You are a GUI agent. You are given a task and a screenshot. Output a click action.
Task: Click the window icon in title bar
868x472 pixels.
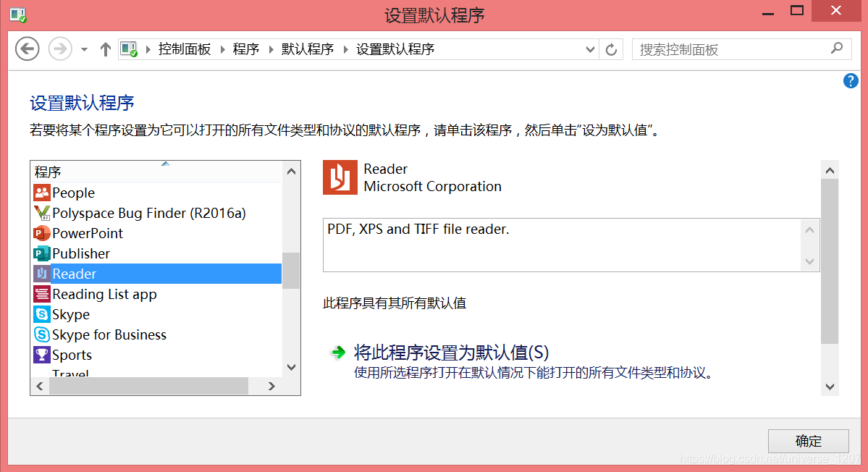[x=18, y=14]
